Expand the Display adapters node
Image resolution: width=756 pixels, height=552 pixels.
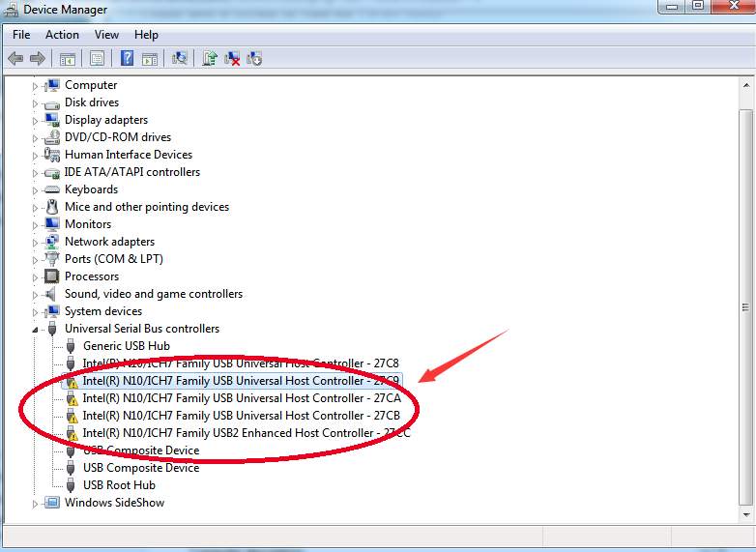(x=37, y=120)
